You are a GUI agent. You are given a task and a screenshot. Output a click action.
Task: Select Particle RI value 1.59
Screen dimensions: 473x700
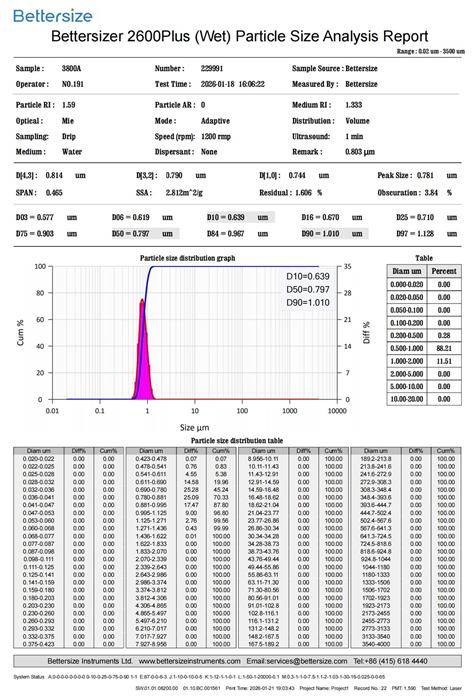tap(68, 105)
